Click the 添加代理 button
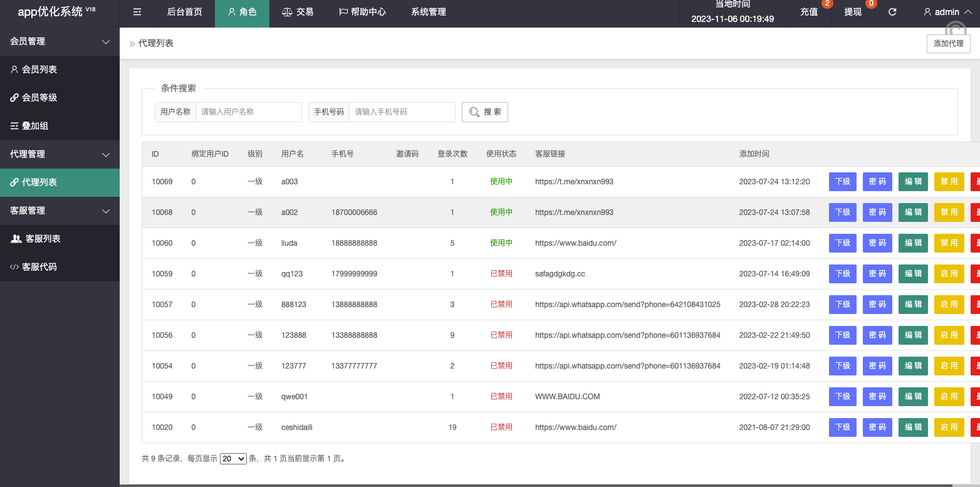Screen dimensions: 980x487 948,44
